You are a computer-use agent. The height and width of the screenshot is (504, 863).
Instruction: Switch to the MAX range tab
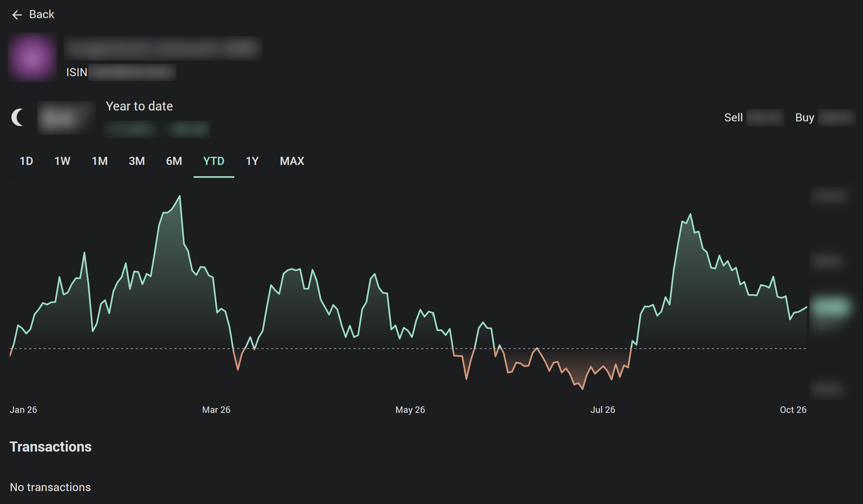click(292, 161)
